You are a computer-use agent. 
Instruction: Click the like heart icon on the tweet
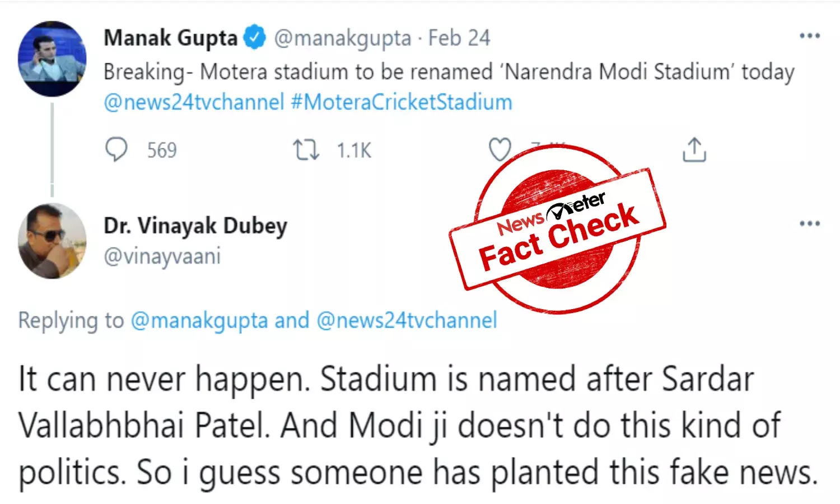tap(501, 150)
